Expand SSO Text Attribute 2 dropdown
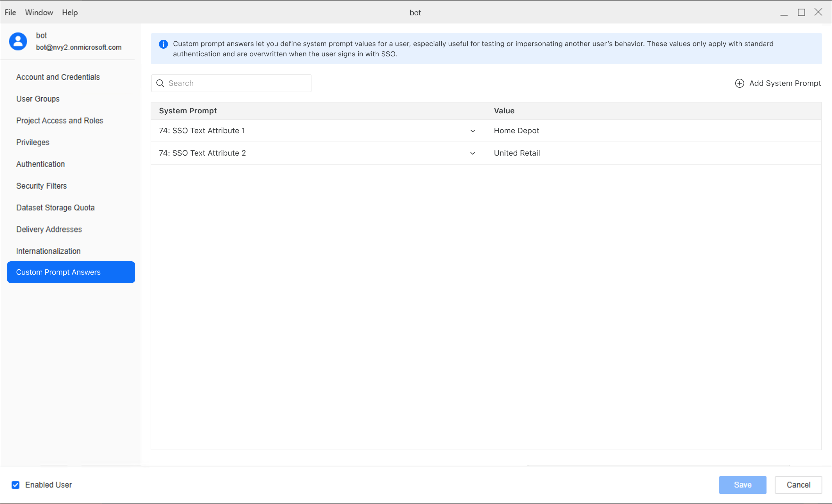 click(x=472, y=153)
